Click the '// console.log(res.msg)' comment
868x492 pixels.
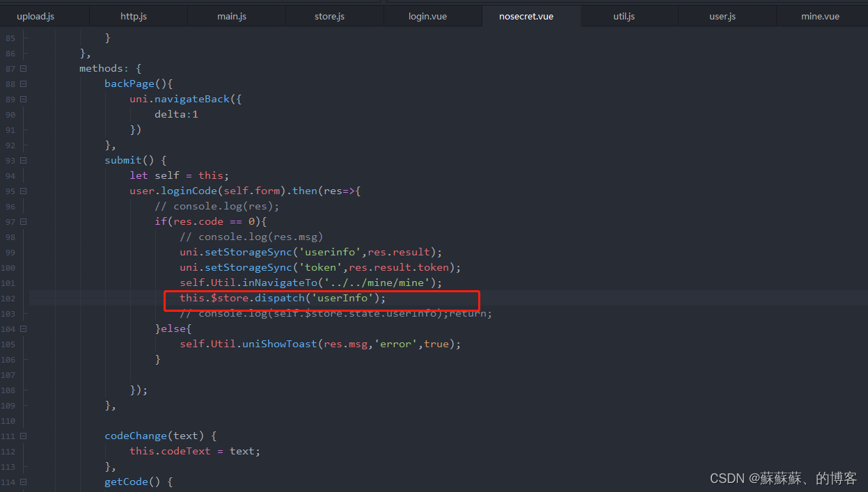click(251, 237)
